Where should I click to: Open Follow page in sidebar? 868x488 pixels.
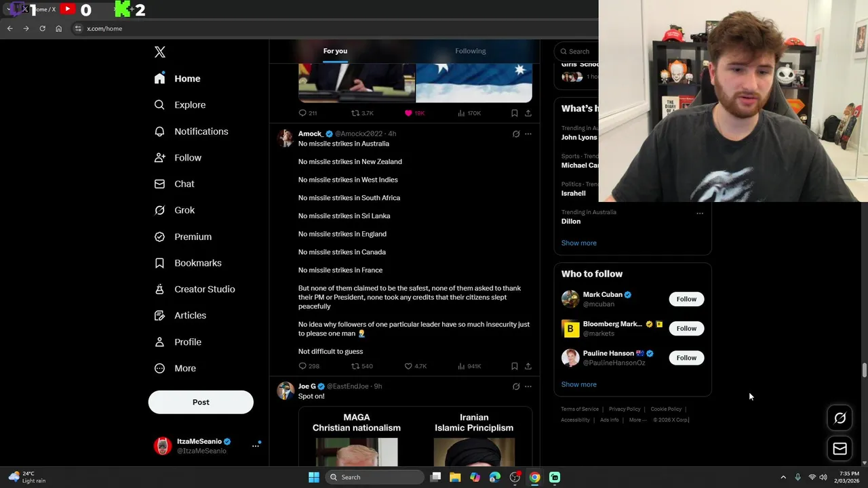click(178, 158)
